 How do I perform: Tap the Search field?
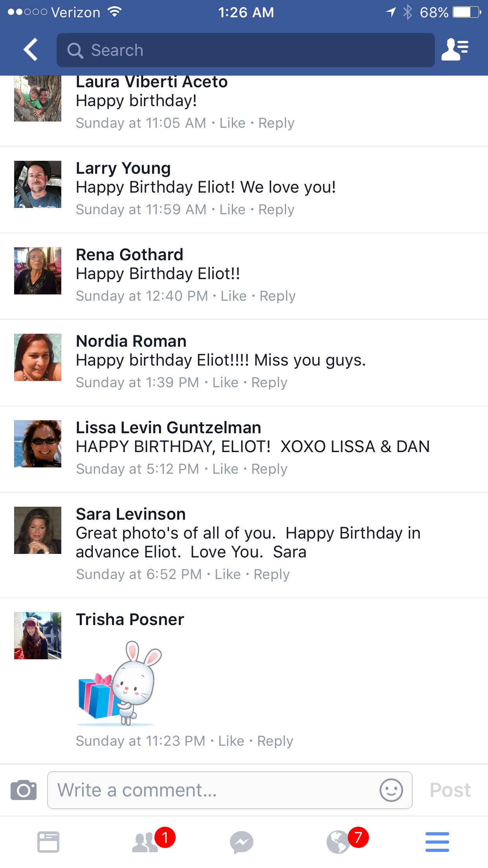point(246,50)
